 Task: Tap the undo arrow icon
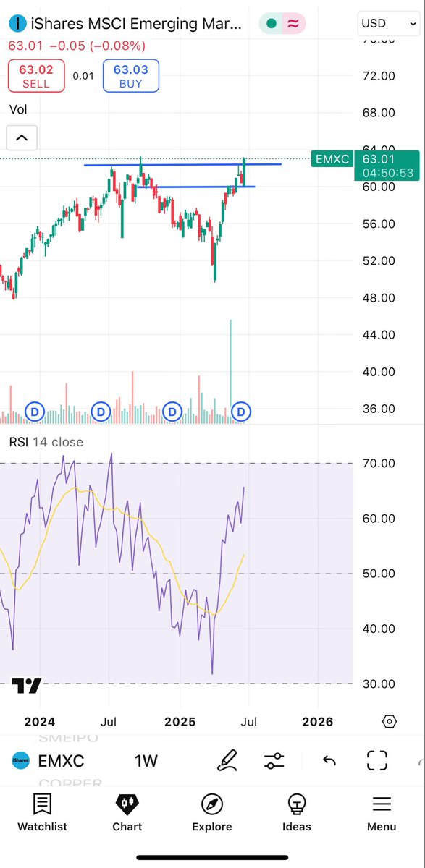click(329, 761)
